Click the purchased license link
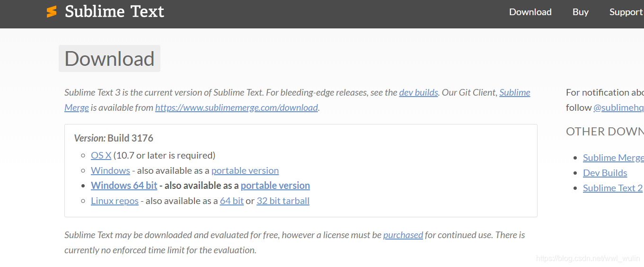The height and width of the screenshot is (267, 644). (403, 235)
